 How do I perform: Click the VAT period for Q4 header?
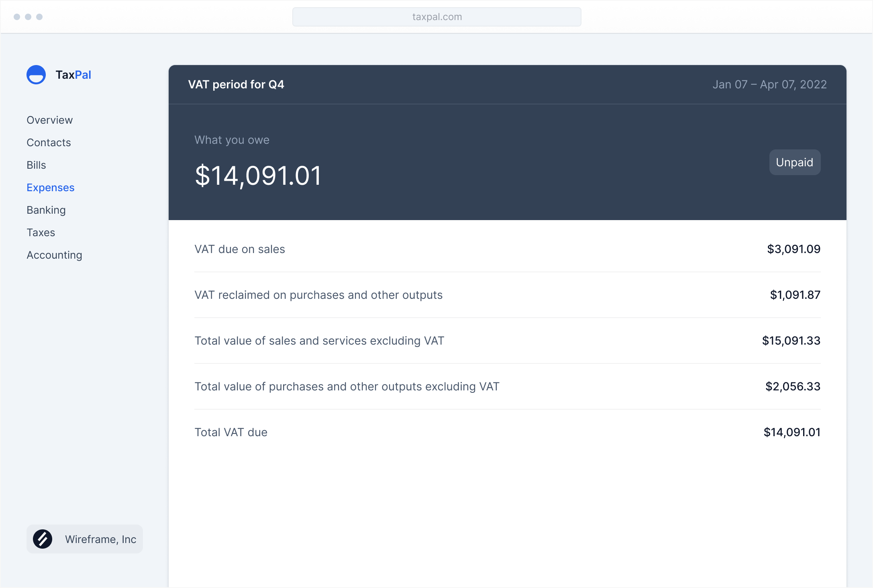click(x=236, y=84)
